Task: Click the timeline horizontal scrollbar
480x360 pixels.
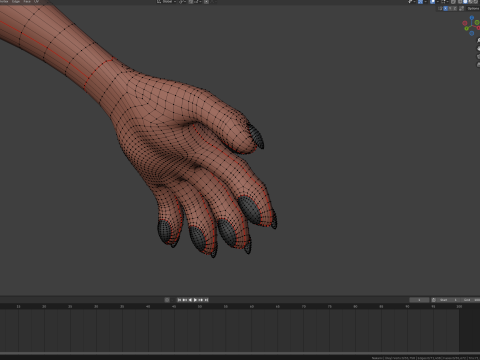Action: coord(240,353)
